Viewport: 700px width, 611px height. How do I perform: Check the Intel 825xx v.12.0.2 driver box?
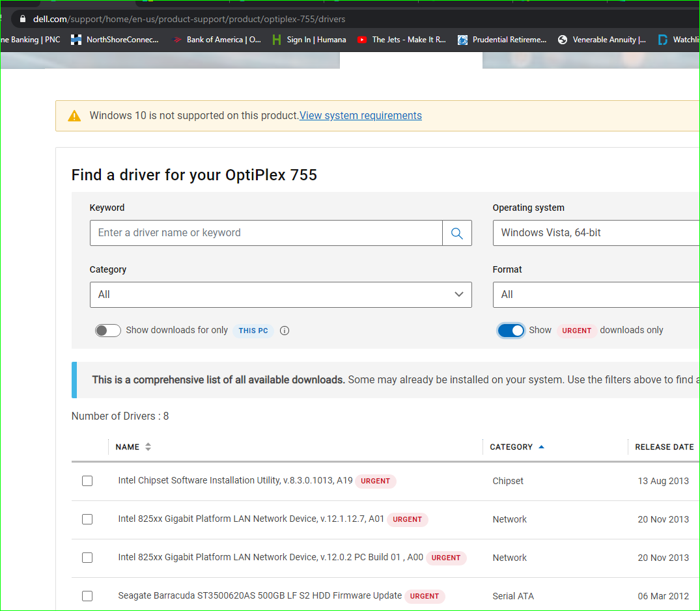click(x=87, y=558)
